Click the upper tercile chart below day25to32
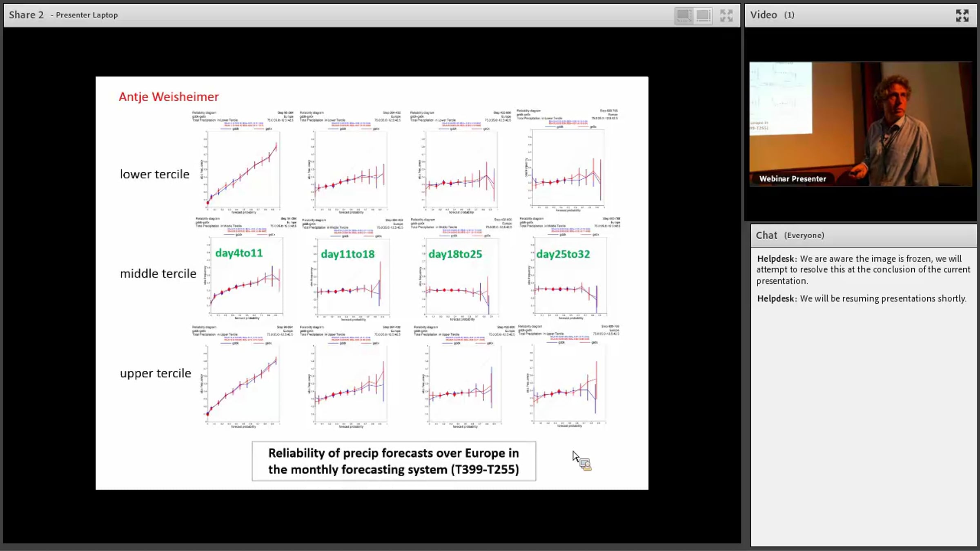 [x=569, y=376]
